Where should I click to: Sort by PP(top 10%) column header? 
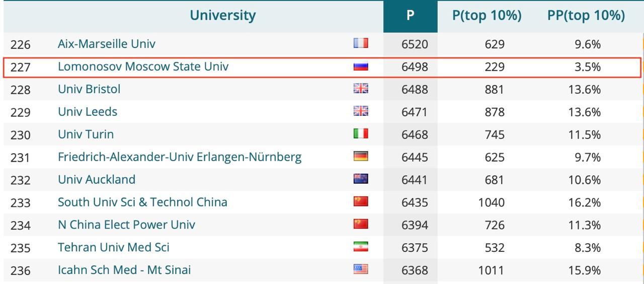tap(586, 16)
